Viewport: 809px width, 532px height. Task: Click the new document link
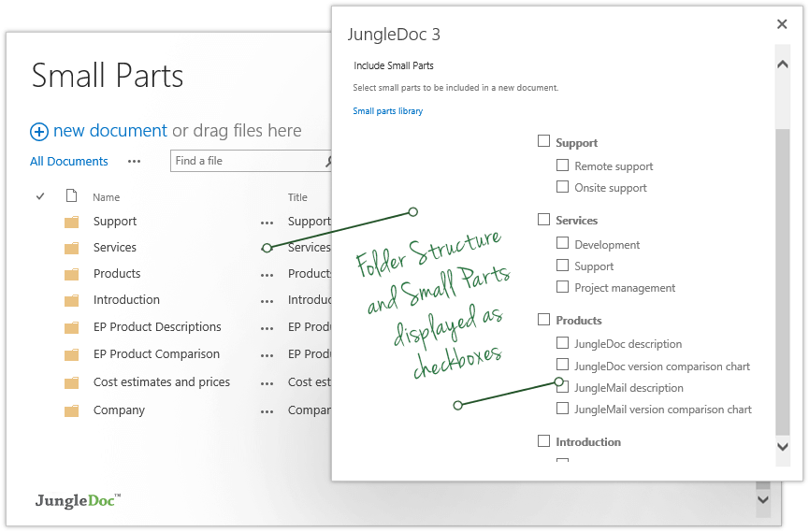110,131
